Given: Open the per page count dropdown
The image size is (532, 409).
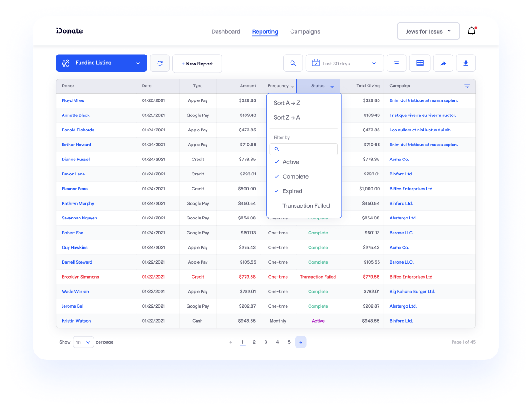Looking at the screenshot, I should coord(83,342).
